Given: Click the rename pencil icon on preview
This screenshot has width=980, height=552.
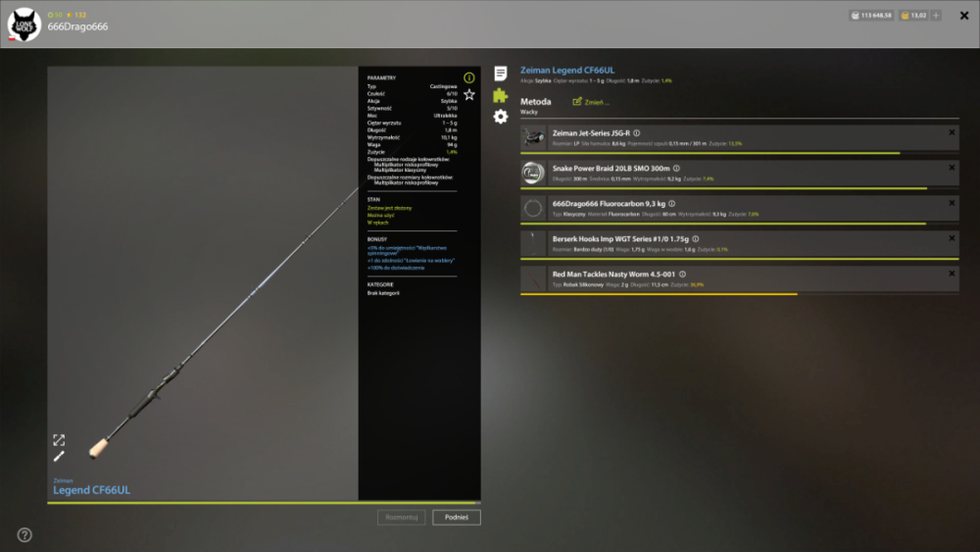Looking at the screenshot, I should [59, 456].
